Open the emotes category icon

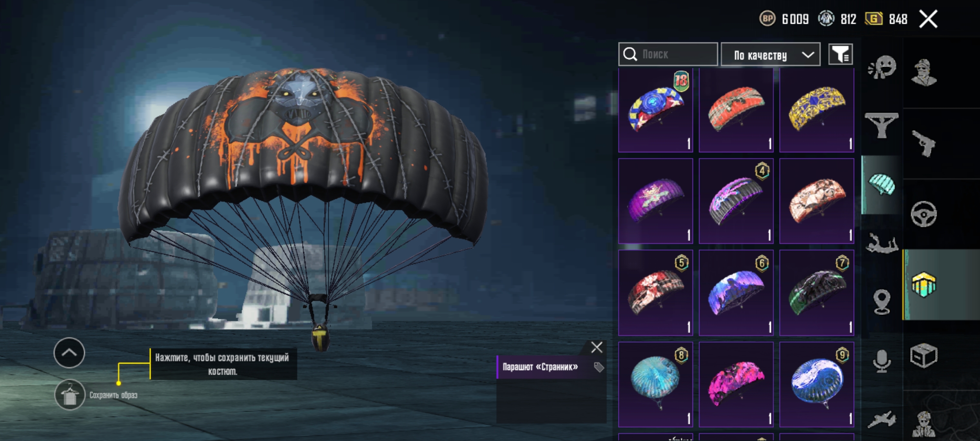click(882, 68)
